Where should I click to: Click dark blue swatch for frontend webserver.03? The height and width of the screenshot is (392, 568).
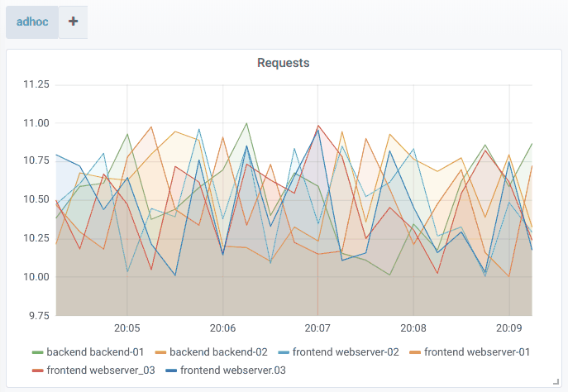pyautogui.click(x=170, y=370)
